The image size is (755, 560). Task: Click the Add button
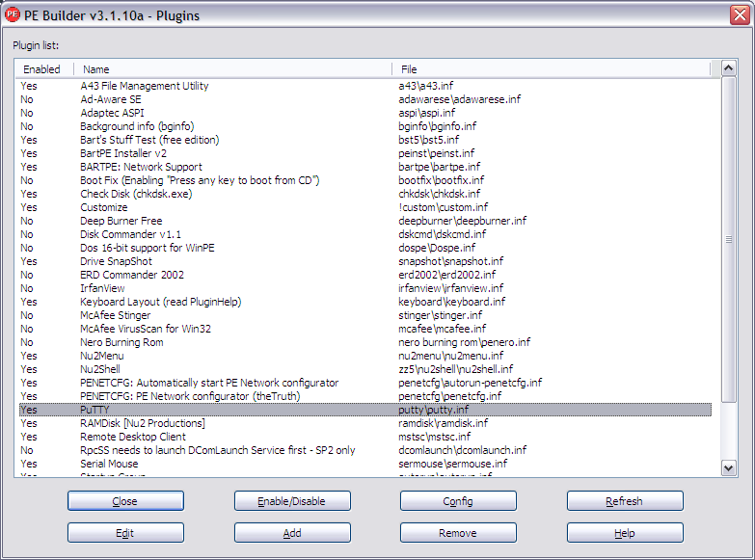pyautogui.click(x=292, y=533)
